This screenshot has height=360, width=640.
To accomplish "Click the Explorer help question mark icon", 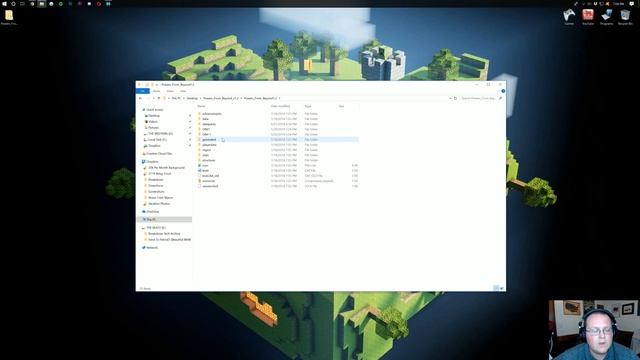I will (x=503, y=91).
